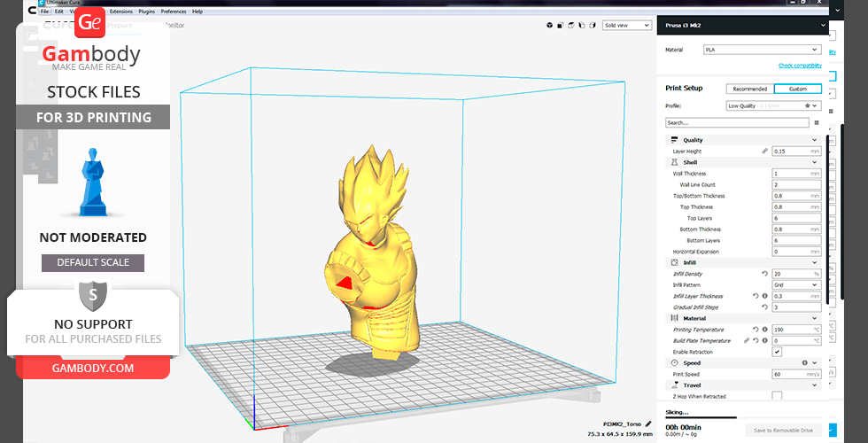868x443 pixels.
Task: Switch Print Setup to Recommended mode
Action: click(x=749, y=89)
